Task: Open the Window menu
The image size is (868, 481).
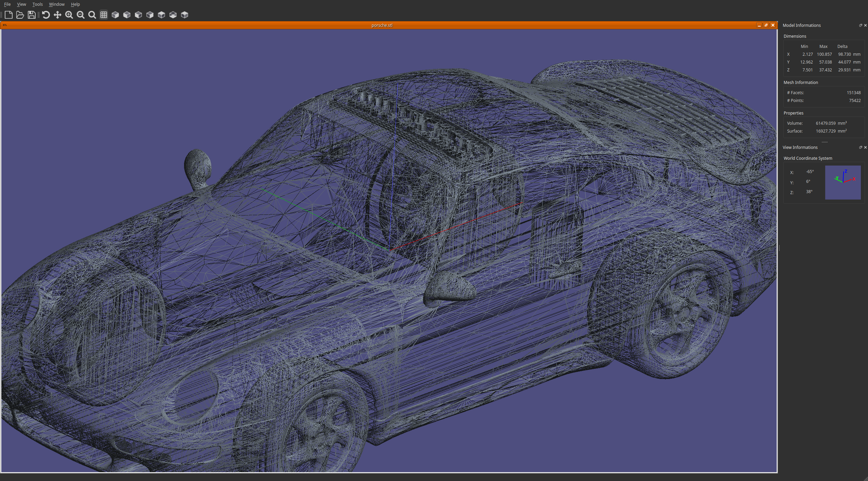Action: pos(56,4)
